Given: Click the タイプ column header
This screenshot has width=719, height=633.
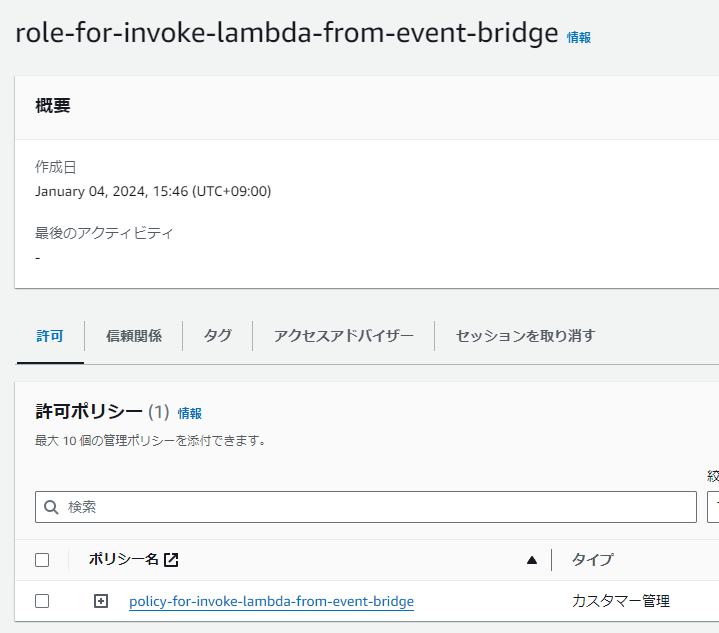Looking at the screenshot, I should click(592, 559).
